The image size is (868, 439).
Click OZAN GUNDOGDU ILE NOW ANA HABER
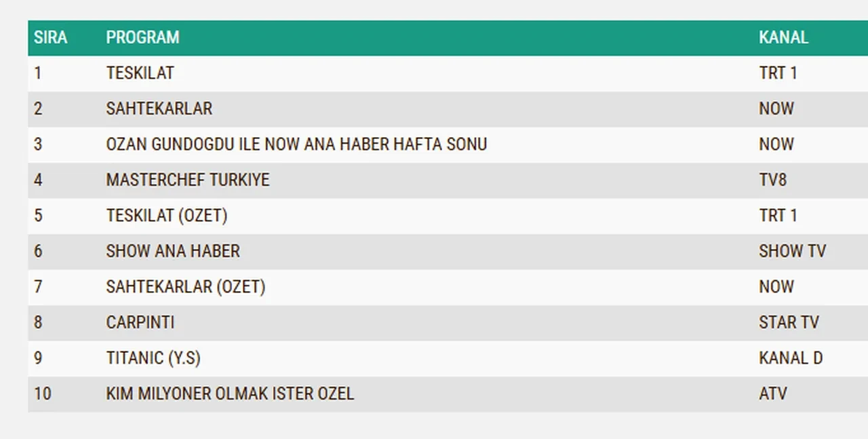(x=296, y=145)
